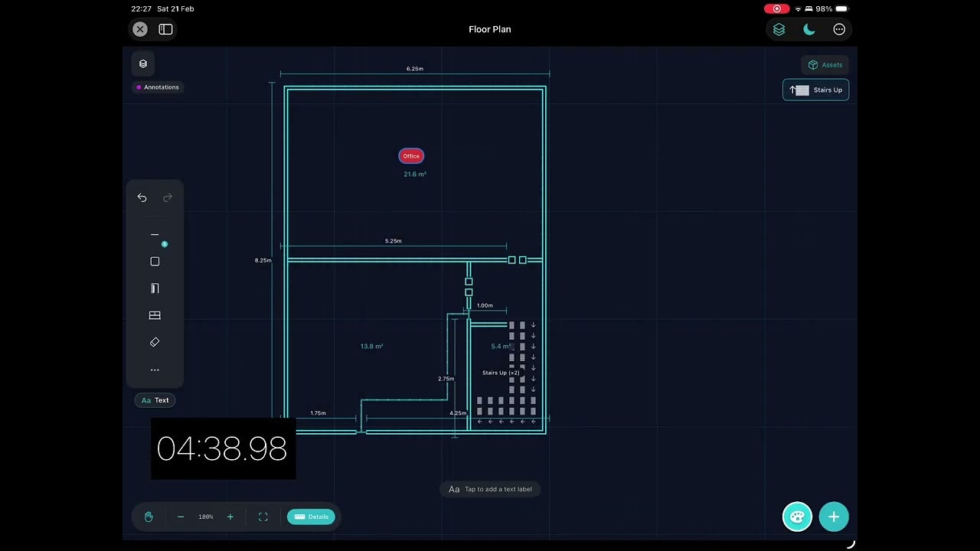Click the 21.6 m² area label
Viewport: 980px width, 551px height.
click(x=415, y=174)
